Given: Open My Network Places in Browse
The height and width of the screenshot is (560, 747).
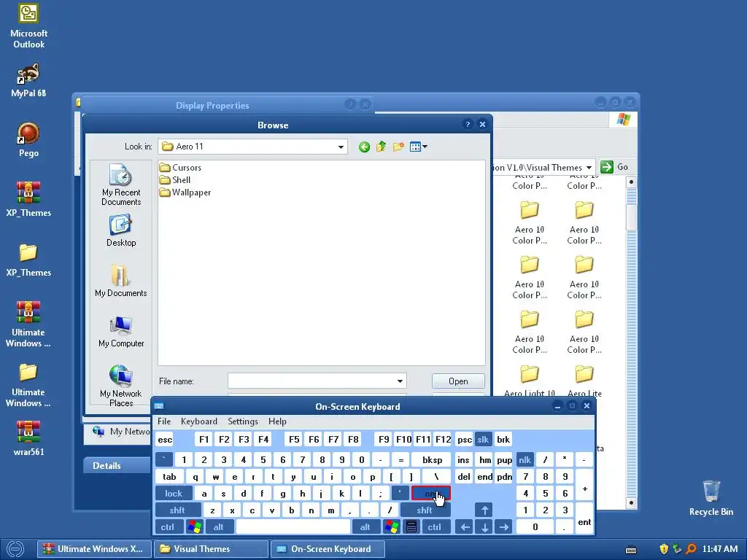Looking at the screenshot, I should click(x=121, y=386).
